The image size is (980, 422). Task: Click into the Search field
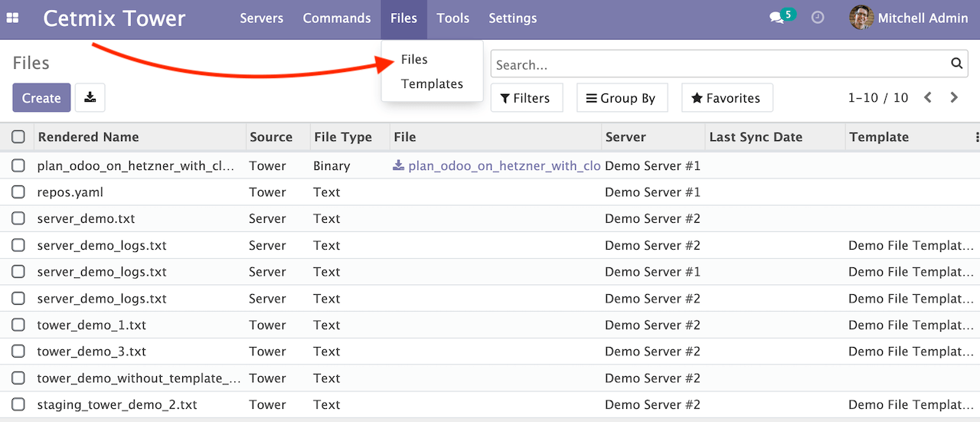tap(720, 64)
